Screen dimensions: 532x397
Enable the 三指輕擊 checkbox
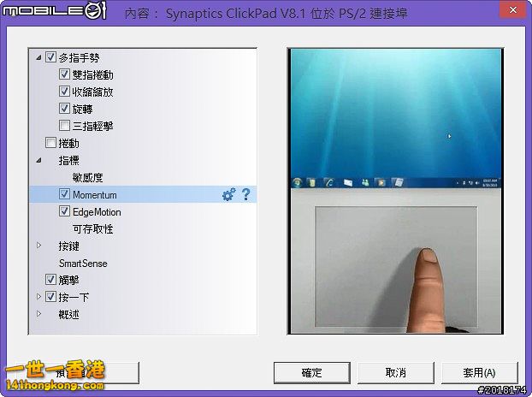[x=64, y=126]
